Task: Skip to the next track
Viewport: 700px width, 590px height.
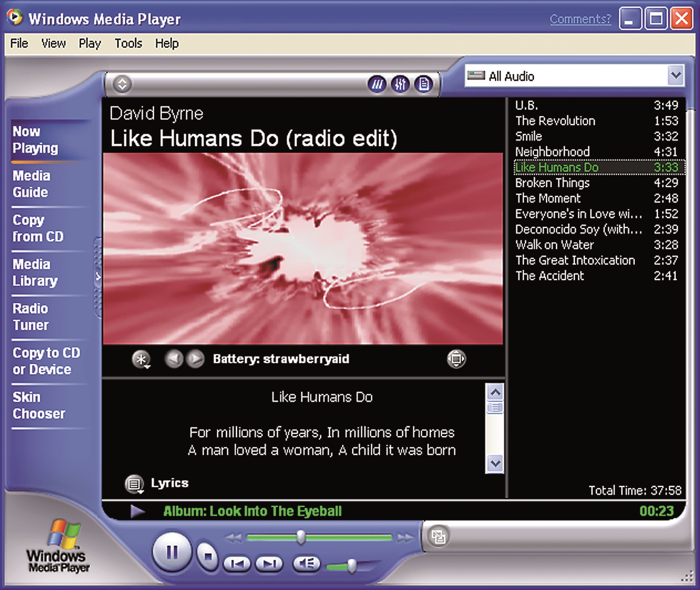Action: tap(269, 564)
